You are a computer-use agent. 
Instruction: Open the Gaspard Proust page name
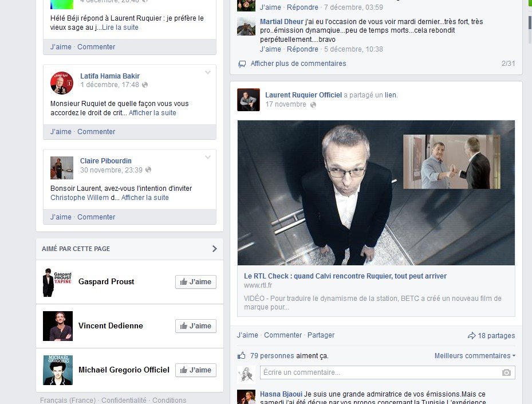[106, 282]
